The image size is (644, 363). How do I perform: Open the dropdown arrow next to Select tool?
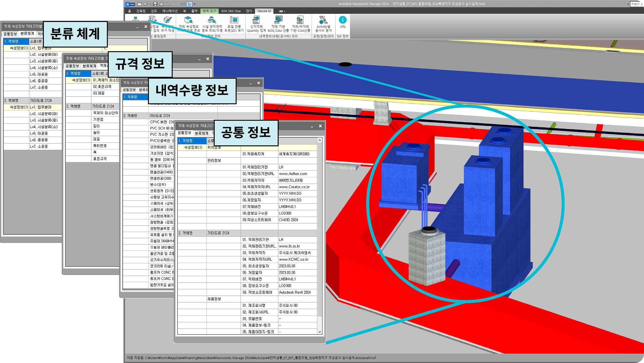coord(194,4)
